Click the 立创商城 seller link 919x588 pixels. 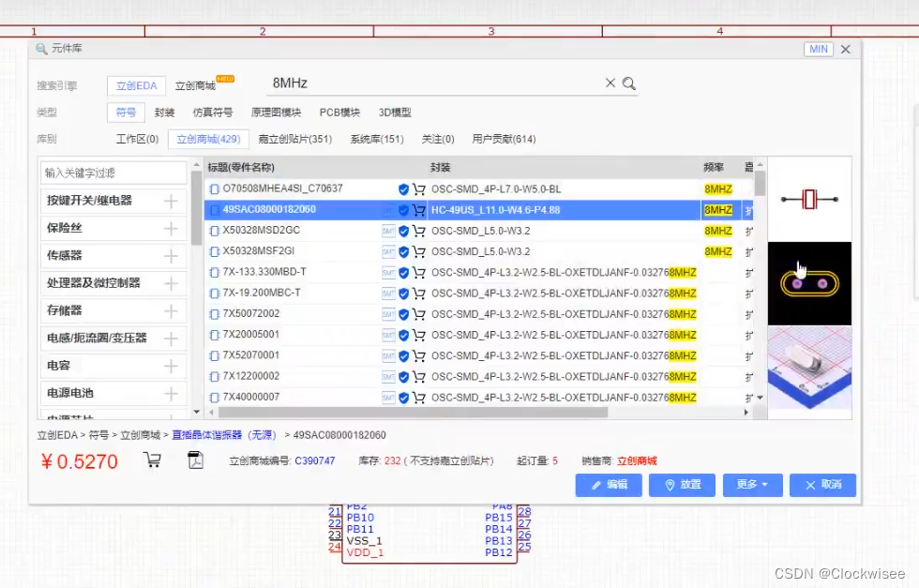click(x=637, y=460)
